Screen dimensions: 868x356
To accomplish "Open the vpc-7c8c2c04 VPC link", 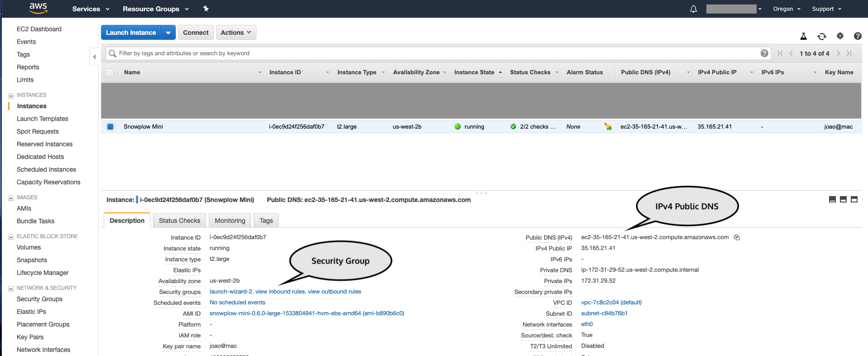I will pos(611,303).
